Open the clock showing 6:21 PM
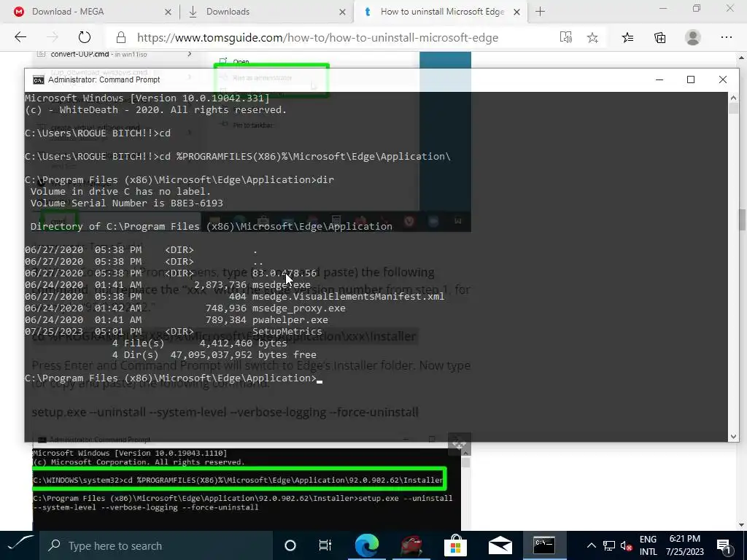The image size is (747, 560). point(684,545)
